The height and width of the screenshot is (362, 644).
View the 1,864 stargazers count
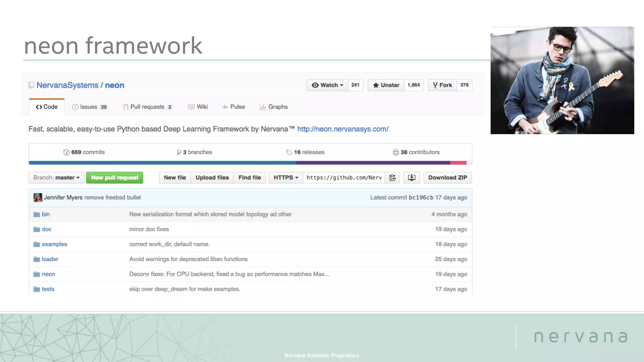pos(414,85)
